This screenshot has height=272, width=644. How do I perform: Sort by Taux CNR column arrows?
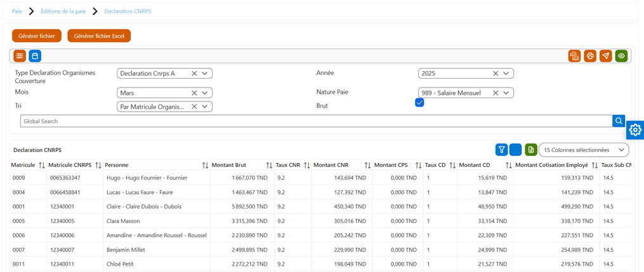tap(307, 165)
